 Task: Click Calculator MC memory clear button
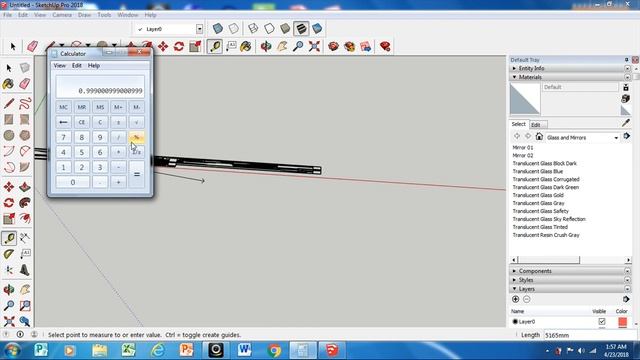tap(63, 107)
